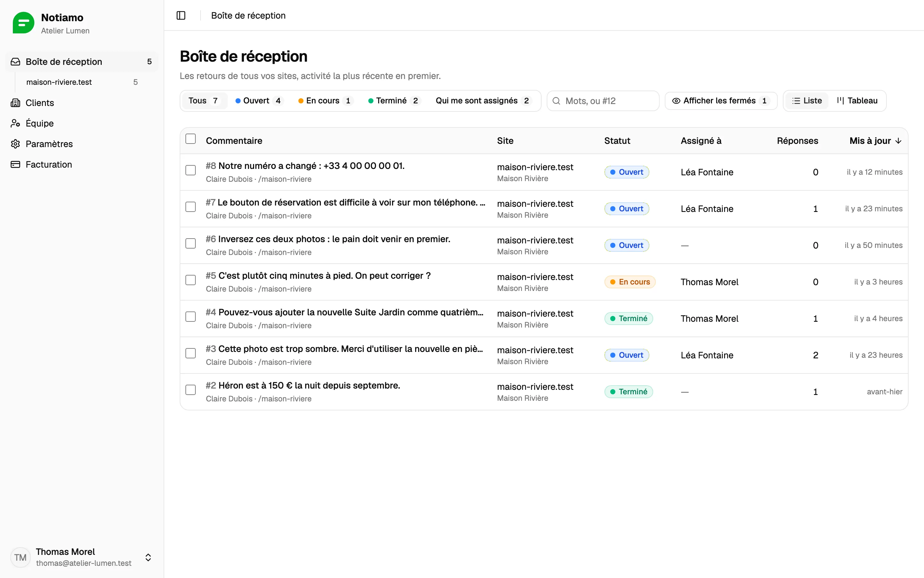
Task: Check the box for comment #5
Action: 191,280
